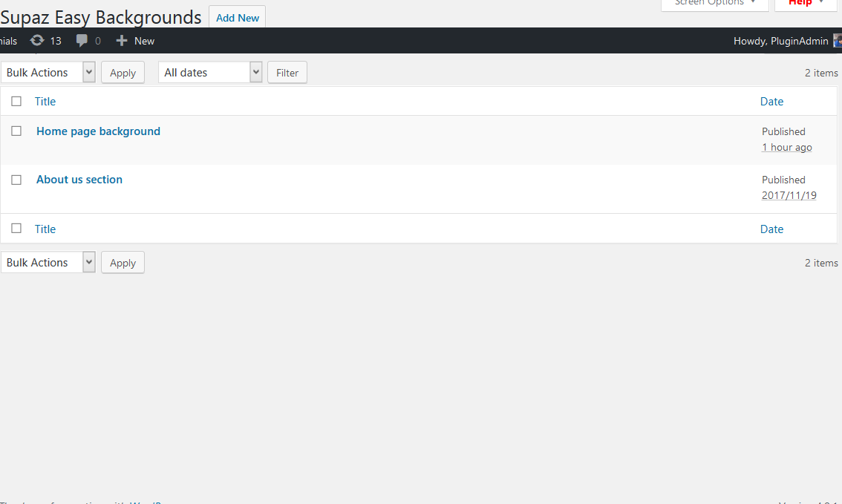
Task: Sort by the footer Title column link
Action: pos(45,229)
